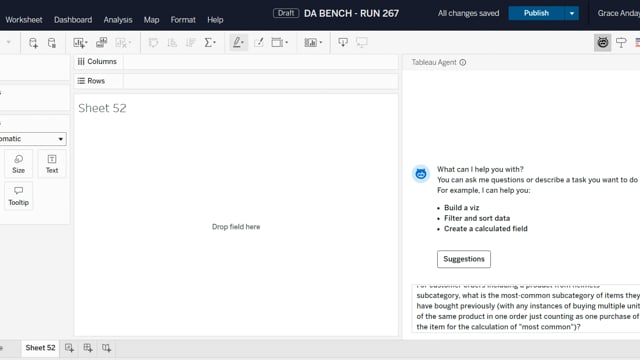
Task: Click the Clear Sheet toolbar icon
Action: [121, 42]
